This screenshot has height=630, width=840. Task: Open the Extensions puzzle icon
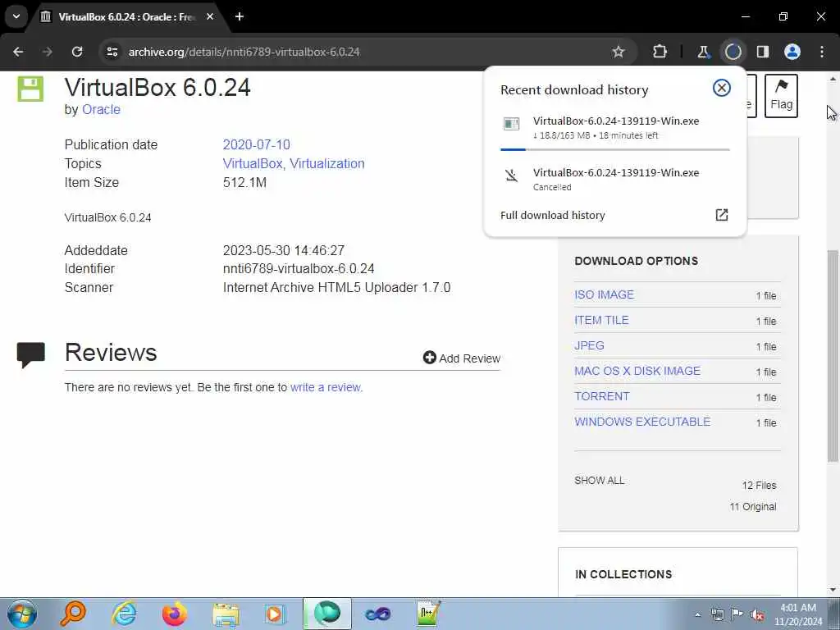click(660, 52)
